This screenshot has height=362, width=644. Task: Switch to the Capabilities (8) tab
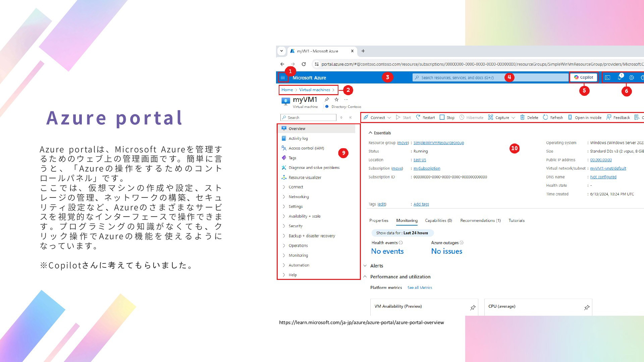[x=438, y=221]
